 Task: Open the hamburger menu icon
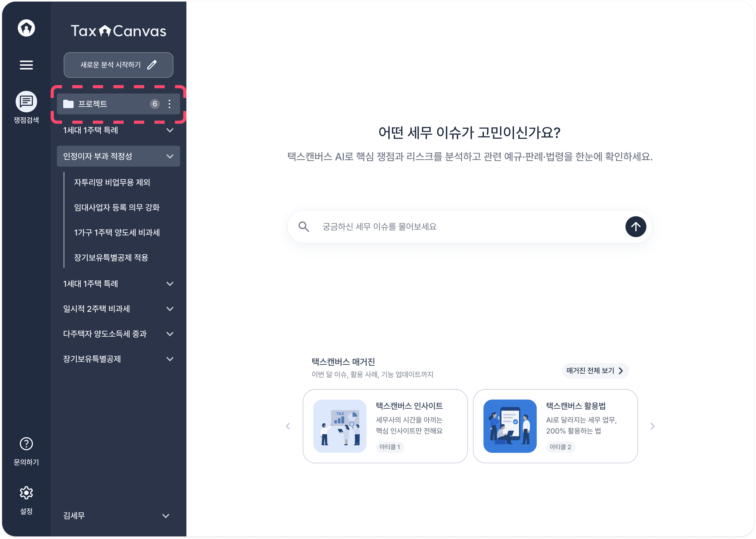(26, 65)
